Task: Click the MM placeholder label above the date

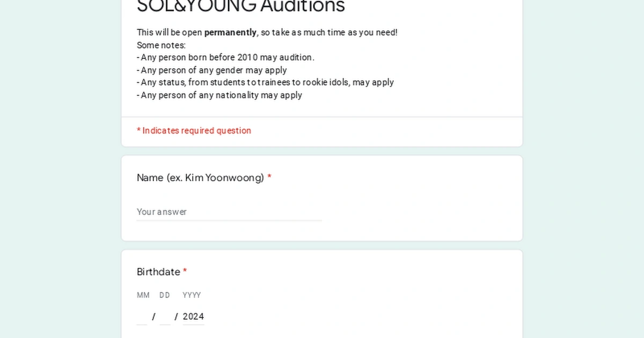Action: pyautogui.click(x=143, y=295)
